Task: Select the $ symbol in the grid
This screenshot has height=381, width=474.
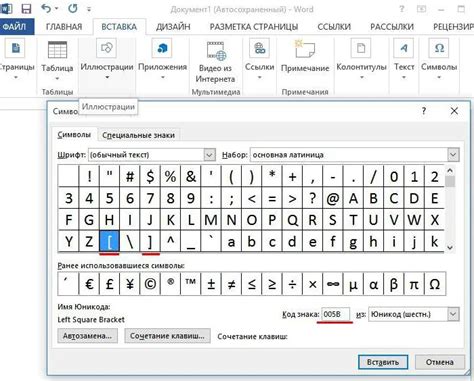Action: 150,176
